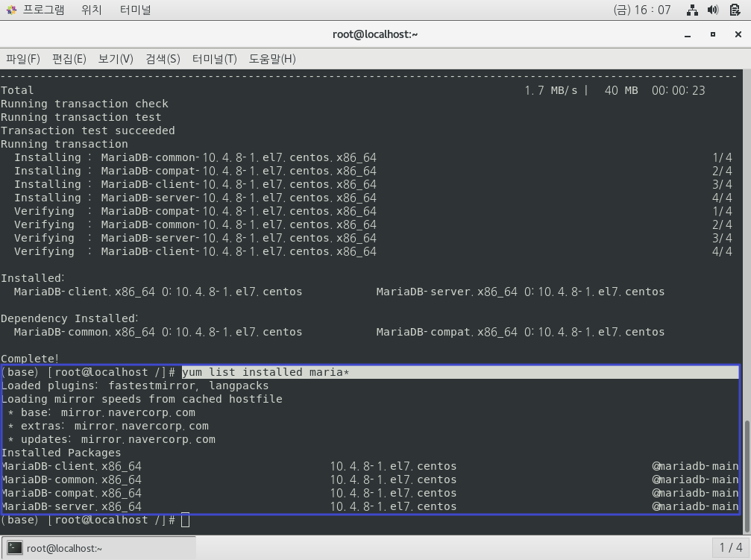This screenshot has width=751, height=560.
Task: Click the clipboard system tray icon
Action: tap(735, 10)
